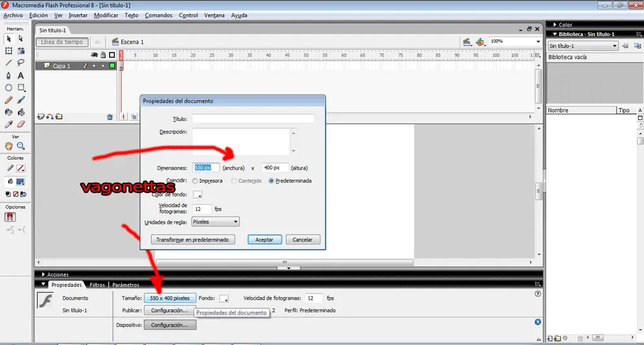The width and height of the screenshot is (644, 345).
Task: Select the Predeterminada radio button
Action: pos(271,181)
